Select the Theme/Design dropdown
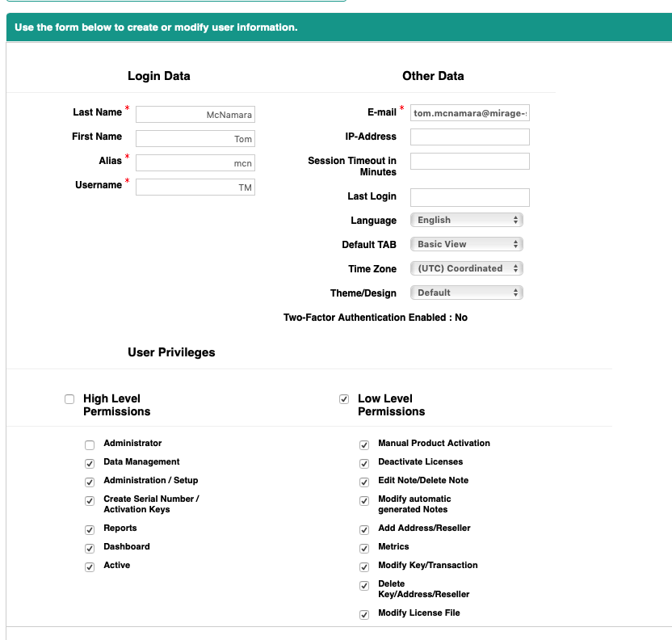The image size is (672, 640). [x=467, y=293]
